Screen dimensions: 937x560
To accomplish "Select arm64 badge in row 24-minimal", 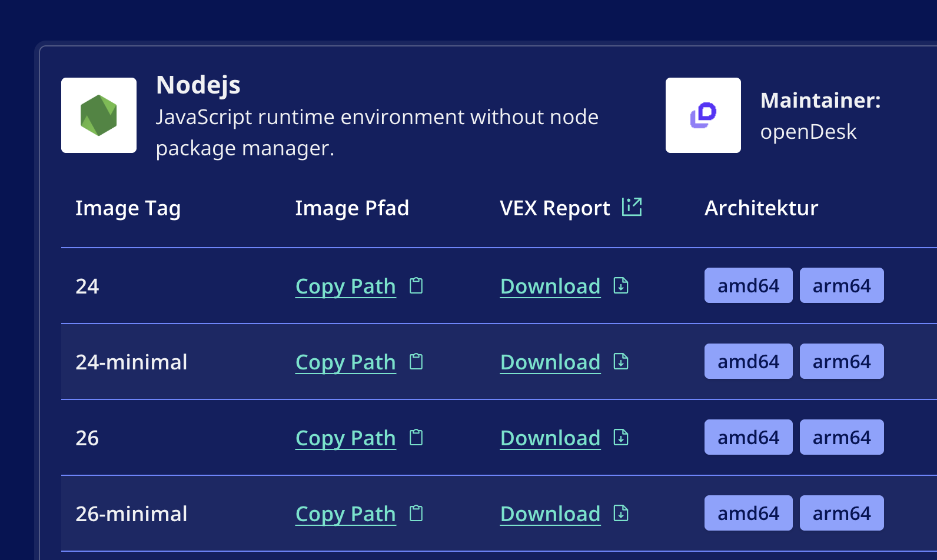I will coord(842,361).
